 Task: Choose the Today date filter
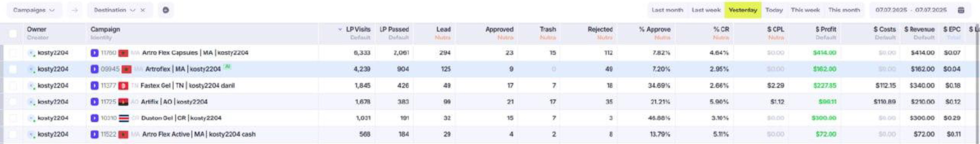pos(774,10)
